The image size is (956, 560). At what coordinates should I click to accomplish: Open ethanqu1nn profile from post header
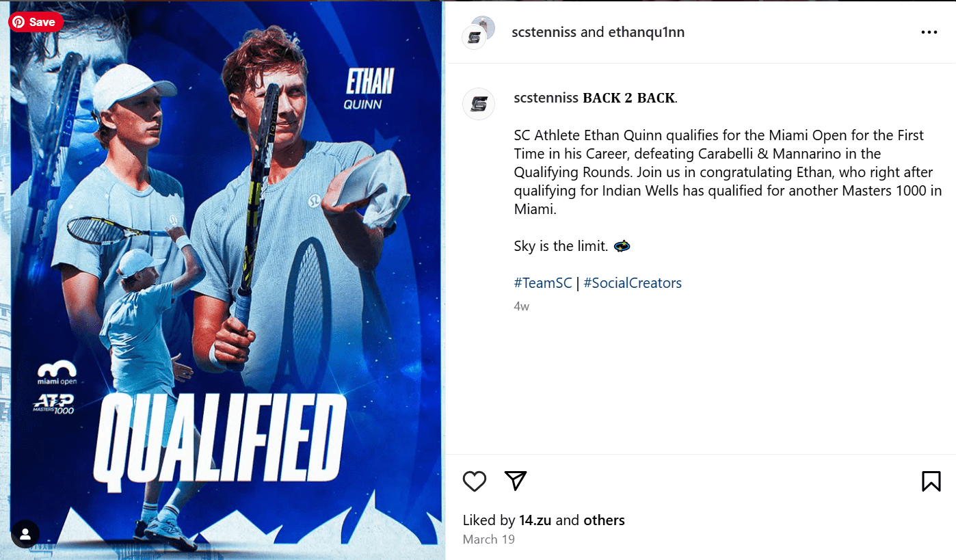[x=646, y=32]
